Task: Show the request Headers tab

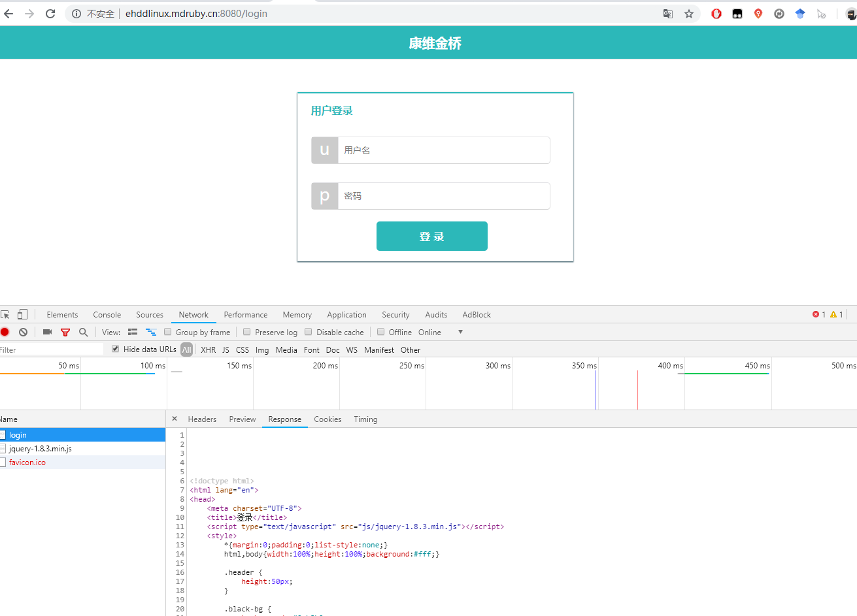Action: pyautogui.click(x=202, y=419)
